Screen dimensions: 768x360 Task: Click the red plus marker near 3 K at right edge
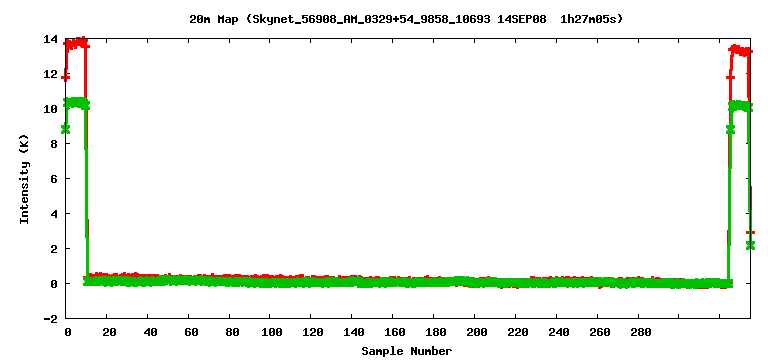pos(750,232)
